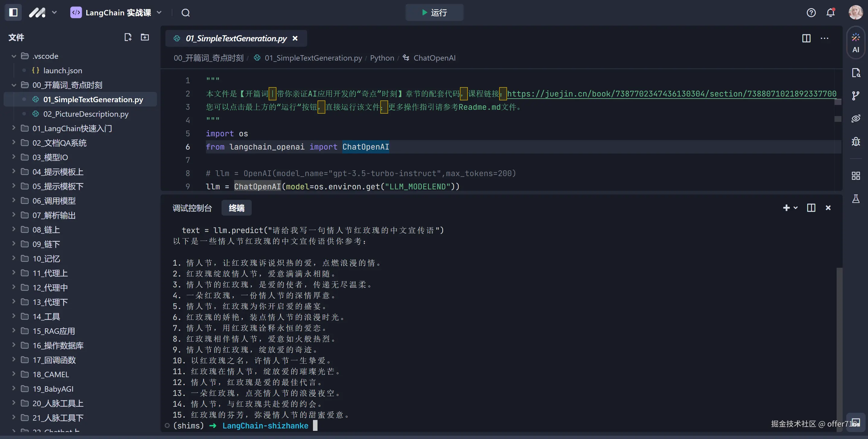Open the search magnifier icon in the top bar

coord(186,13)
